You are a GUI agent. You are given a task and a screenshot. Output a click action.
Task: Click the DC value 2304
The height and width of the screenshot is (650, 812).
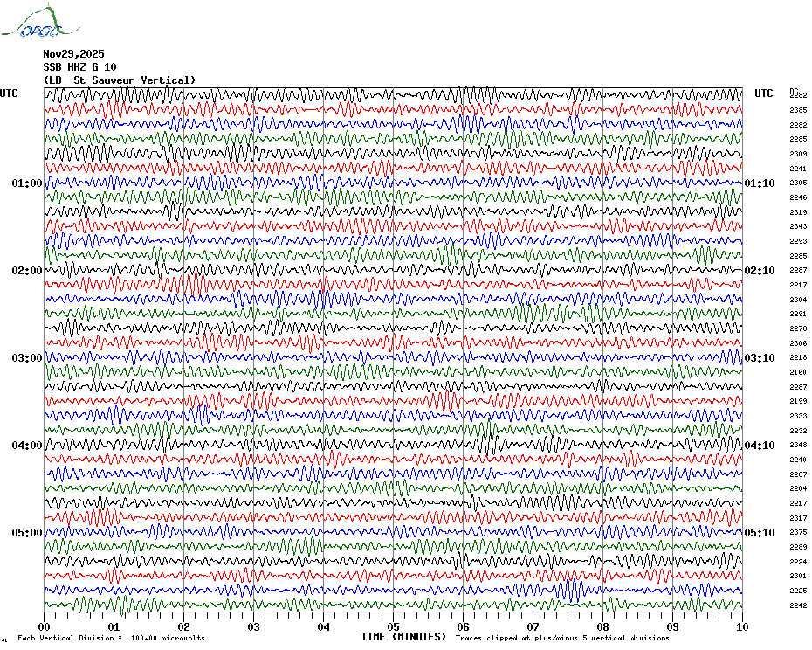coord(798,300)
